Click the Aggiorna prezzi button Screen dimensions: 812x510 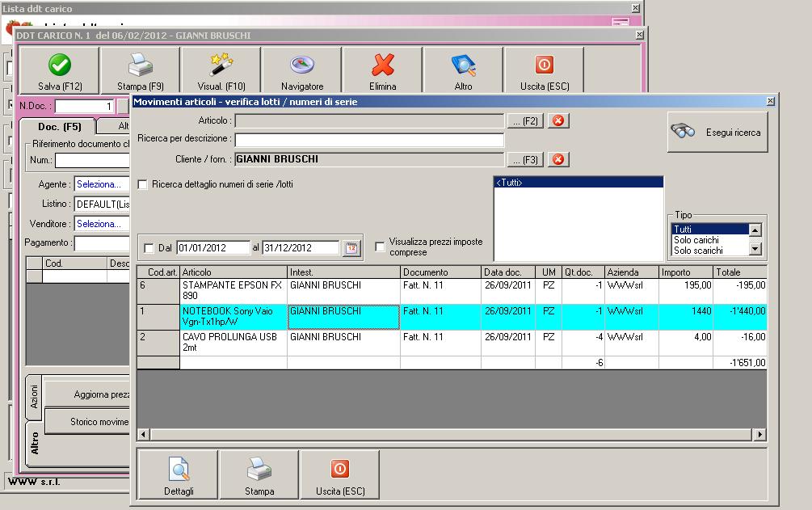(87, 394)
